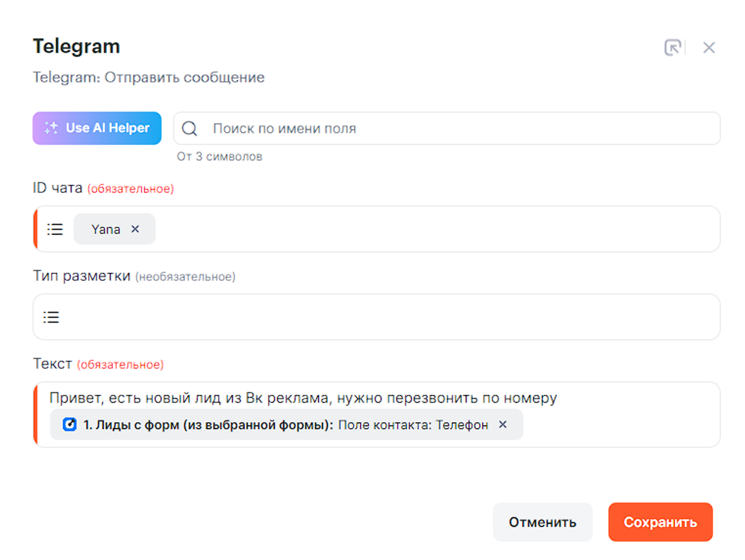Save with the Сохранить button
Viewport: 745px width, 560px height.
coord(660,522)
